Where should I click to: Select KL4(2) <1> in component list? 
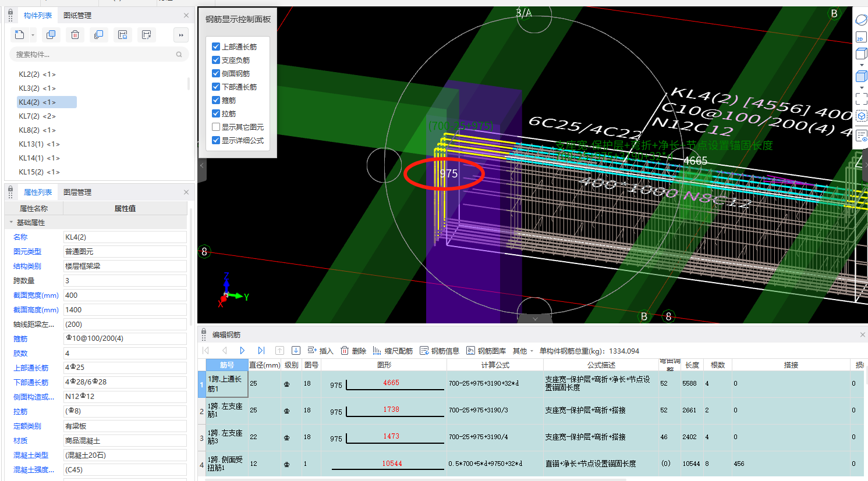point(47,102)
